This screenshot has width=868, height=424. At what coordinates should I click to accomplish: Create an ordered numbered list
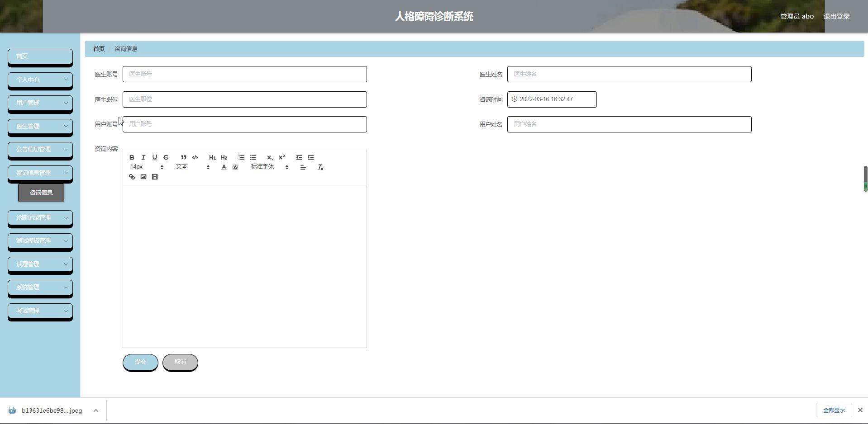(x=241, y=157)
